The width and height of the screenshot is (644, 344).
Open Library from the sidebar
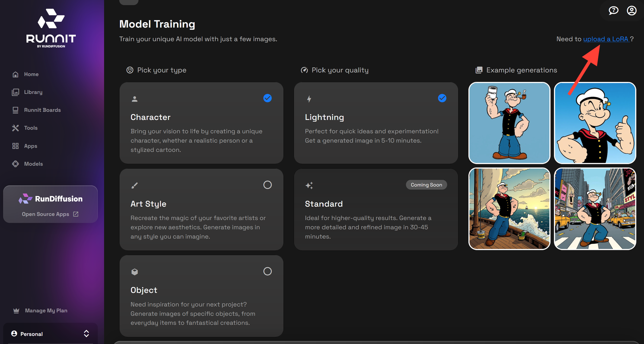(33, 92)
